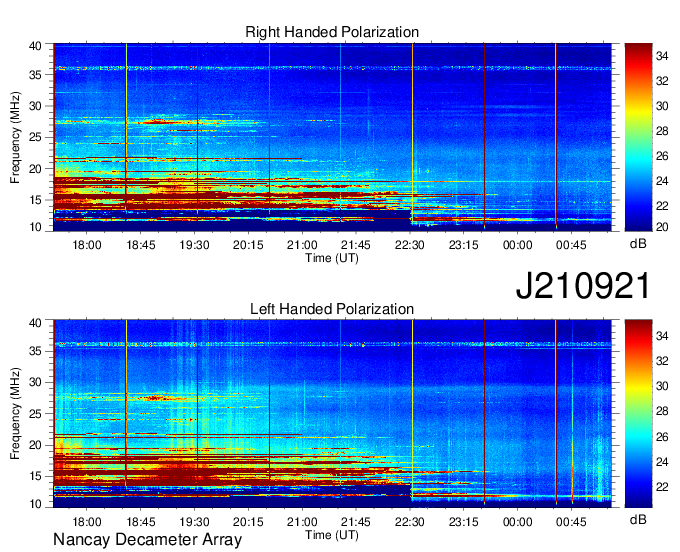Click 18:45 tick under Left Handed plot
This screenshot has height=552, width=680.
coord(141,522)
